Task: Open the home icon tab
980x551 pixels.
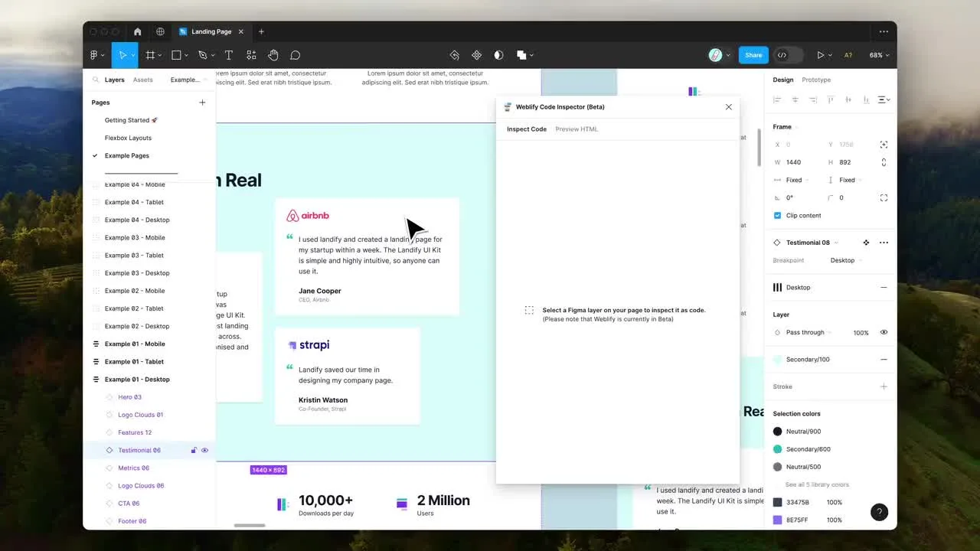Action: [138, 32]
